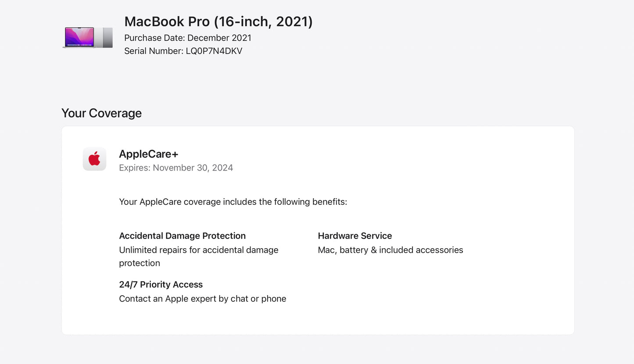Select the serial number LQ0P7N4DKV

pyautogui.click(x=214, y=51)
